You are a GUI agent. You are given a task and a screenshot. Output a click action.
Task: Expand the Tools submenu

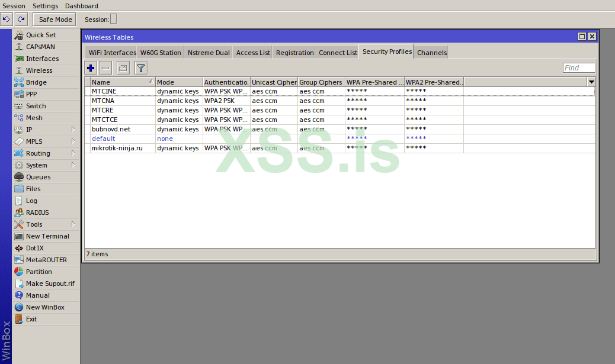[73, 224]
